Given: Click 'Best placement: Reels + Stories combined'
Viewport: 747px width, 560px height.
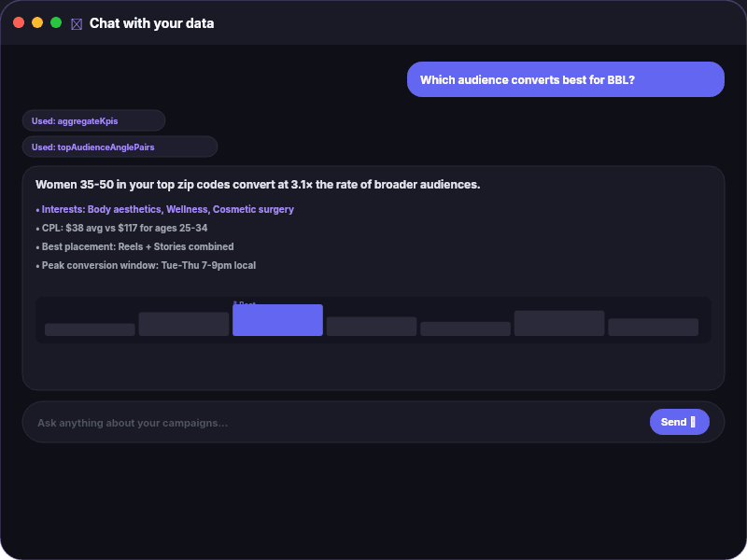Looking at the screenshot, I should 134,246.
